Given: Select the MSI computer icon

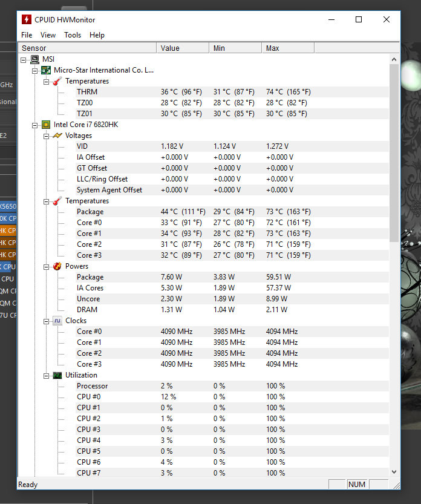Looking at the screenshot, I should (x=34, y=59).
